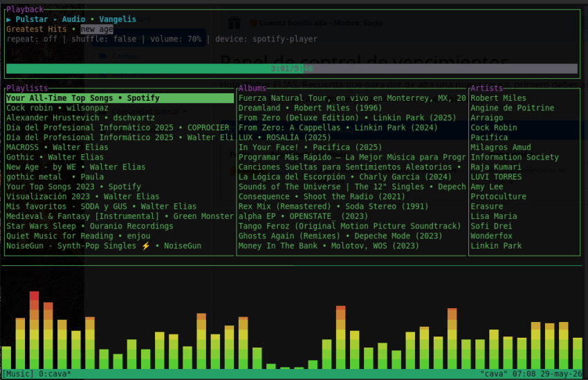The image size is (588, 380).
Task: Click the new age genre tag
Action: [x=97, y=29]
